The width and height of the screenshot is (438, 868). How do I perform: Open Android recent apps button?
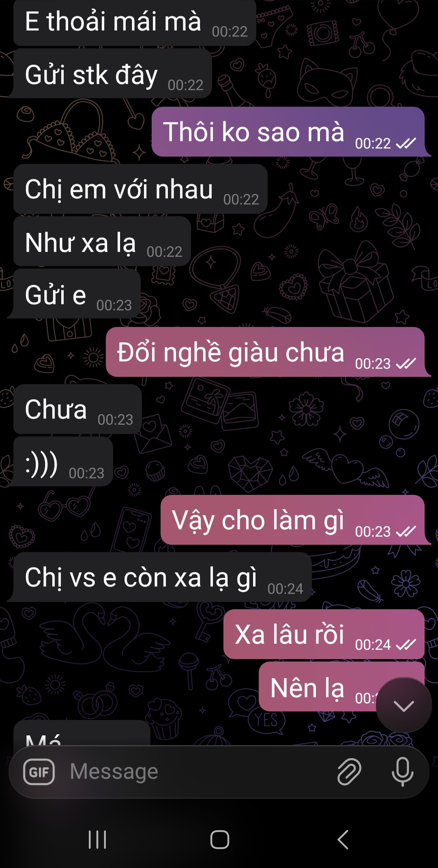(97, 839)
